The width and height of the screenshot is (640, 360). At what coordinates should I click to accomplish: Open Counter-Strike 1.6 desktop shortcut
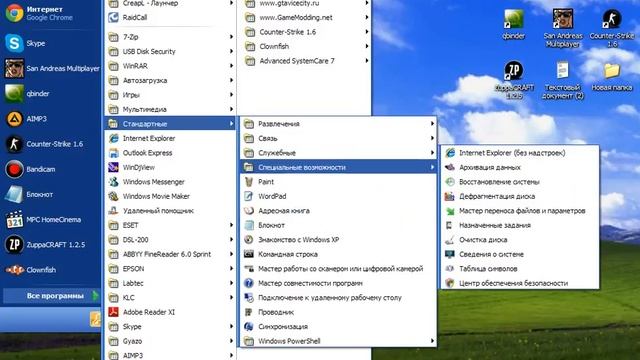611,28
